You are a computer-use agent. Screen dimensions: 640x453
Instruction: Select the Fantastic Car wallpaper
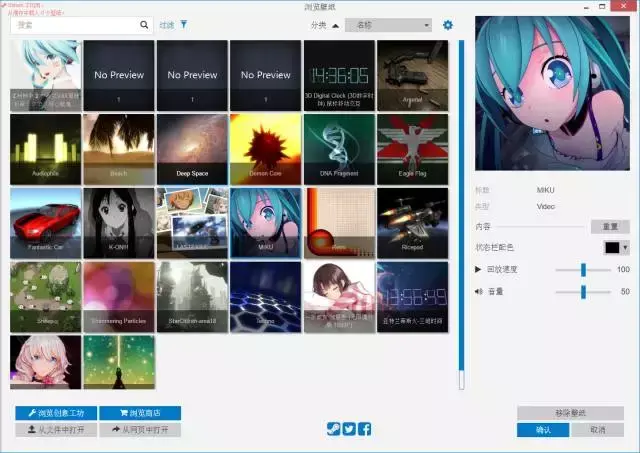pos(46,223)
